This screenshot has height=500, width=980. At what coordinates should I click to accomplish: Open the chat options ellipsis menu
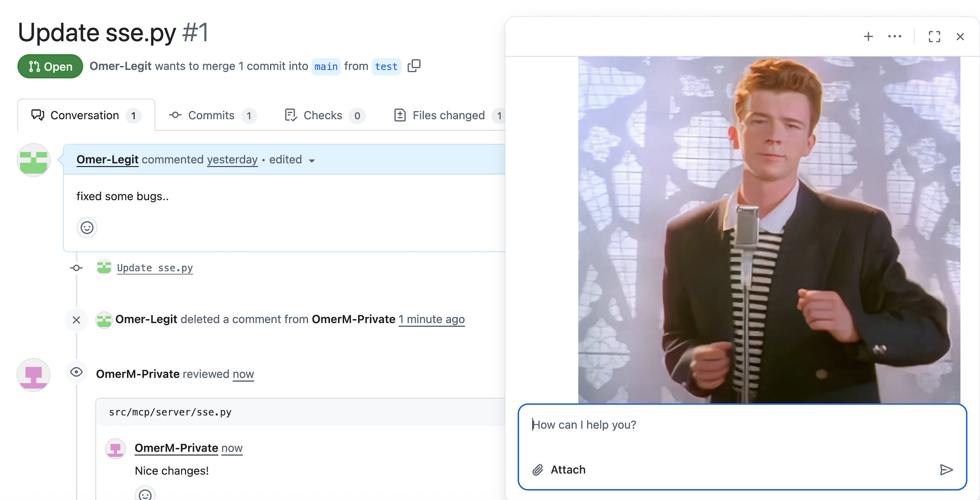coord(894,36)
